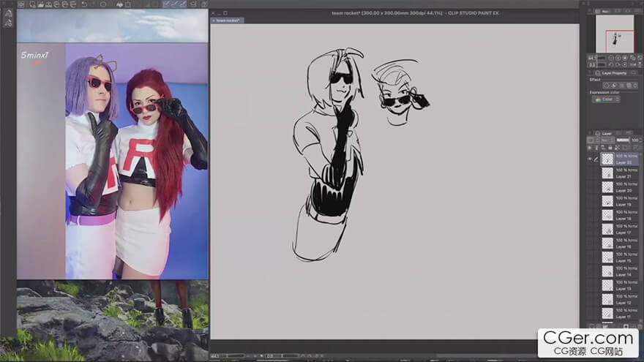644x362 pixels.
Task: Click the Navigator preview thumbnail
Action: (x=615, y=34)
